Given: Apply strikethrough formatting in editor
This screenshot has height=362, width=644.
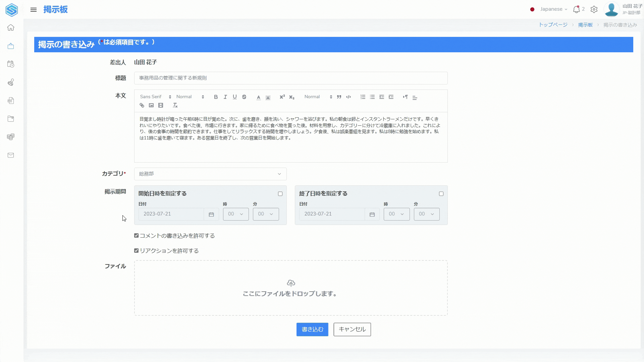Looking at the screenshot, I should [x=244, y=97].
